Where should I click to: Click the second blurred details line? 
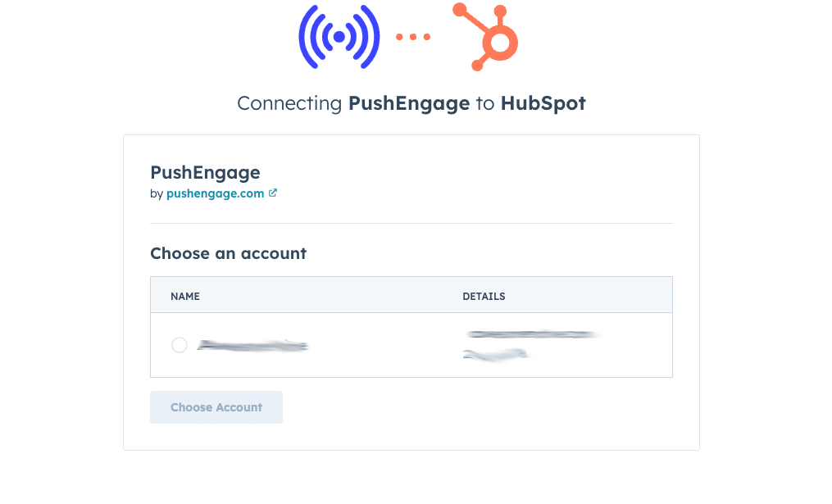pyautogui.click(x=494, y=354)
